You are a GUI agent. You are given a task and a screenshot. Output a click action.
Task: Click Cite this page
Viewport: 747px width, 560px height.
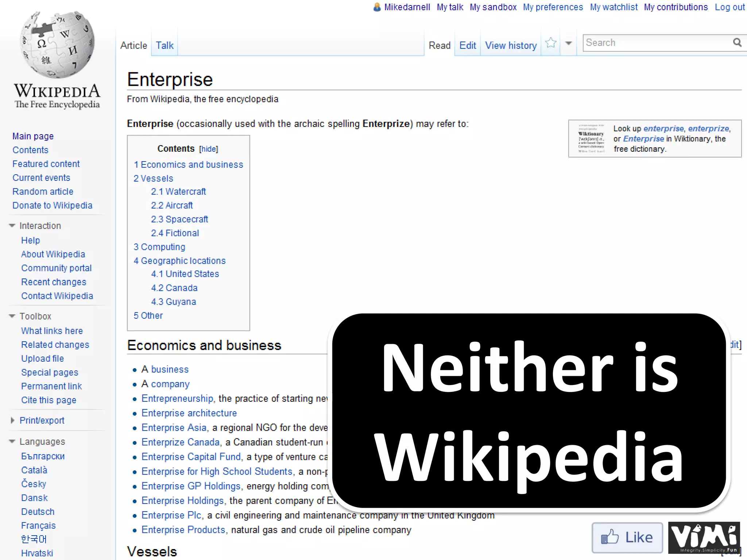49,400
